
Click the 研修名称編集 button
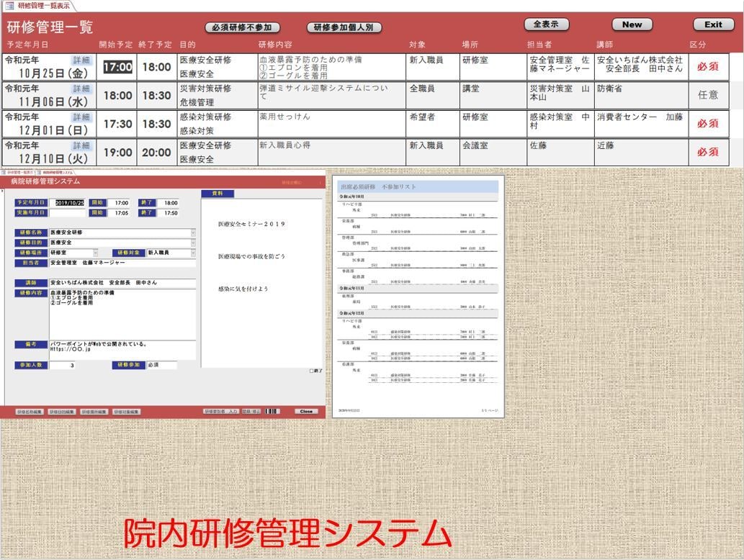(30, 412)
